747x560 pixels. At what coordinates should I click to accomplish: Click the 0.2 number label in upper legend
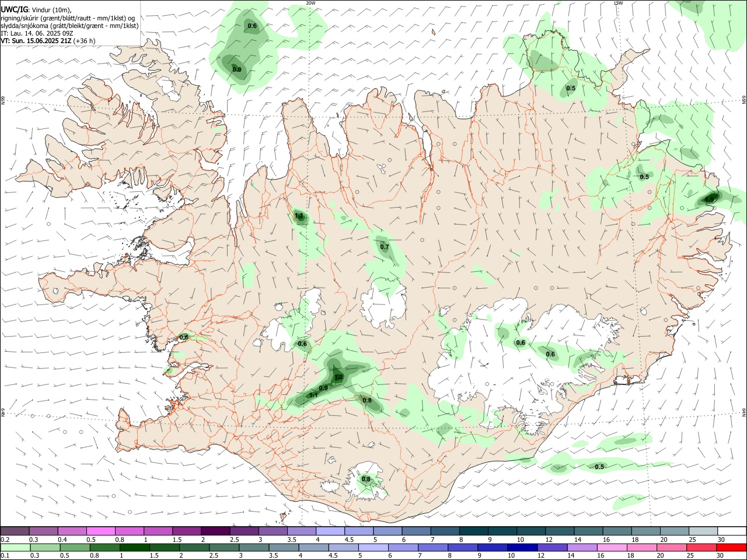[5, 540]
